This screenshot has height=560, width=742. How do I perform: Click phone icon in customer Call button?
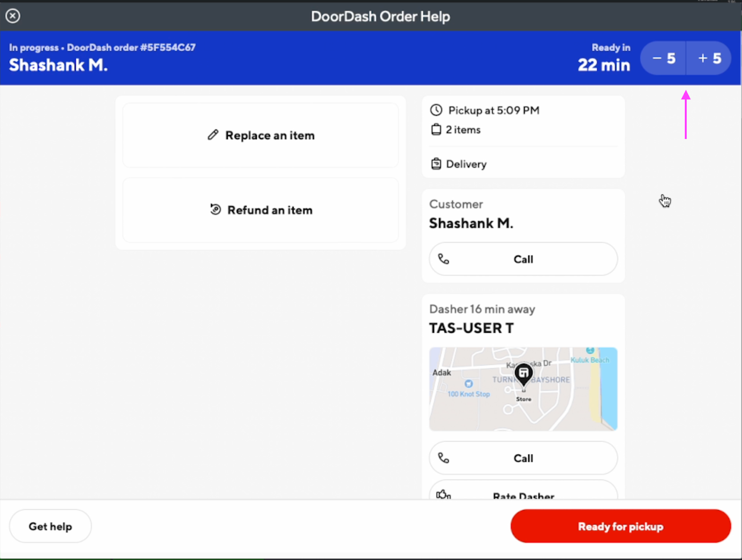pos(444,259)
